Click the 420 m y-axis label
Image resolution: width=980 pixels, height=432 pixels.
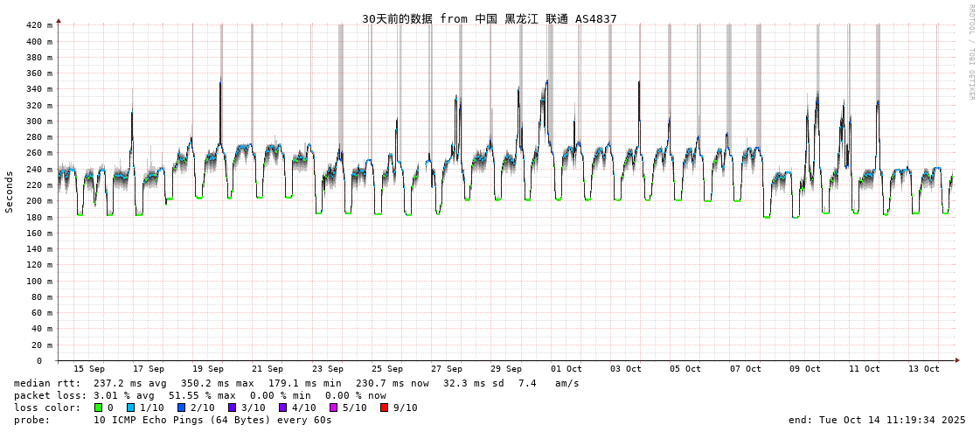click(38, 25)
